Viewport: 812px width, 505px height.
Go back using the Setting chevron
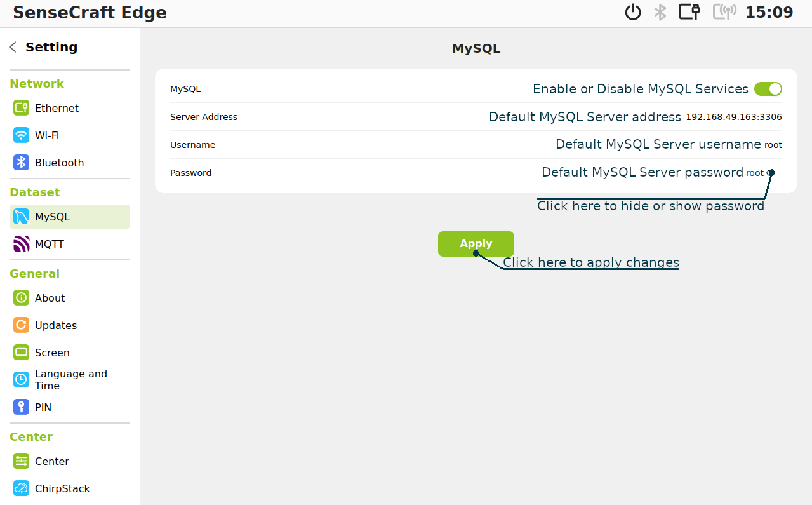(x=13, y=47)
